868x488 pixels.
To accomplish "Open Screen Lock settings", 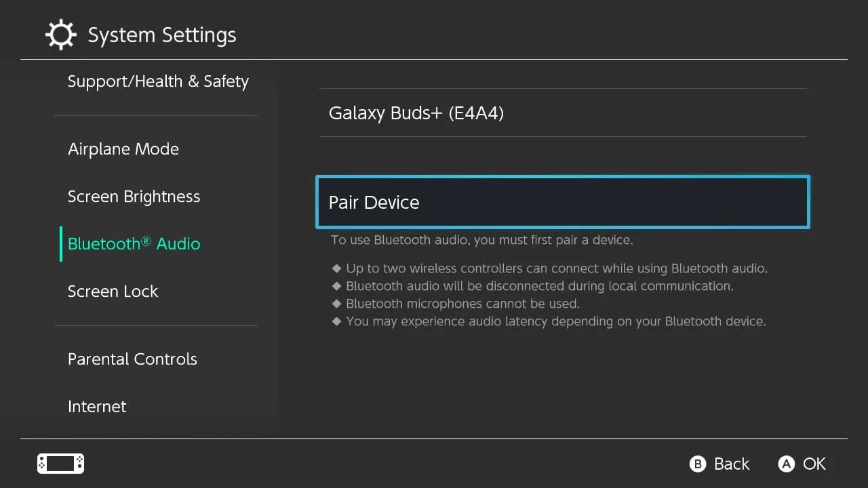I will [x=113, y=291].
